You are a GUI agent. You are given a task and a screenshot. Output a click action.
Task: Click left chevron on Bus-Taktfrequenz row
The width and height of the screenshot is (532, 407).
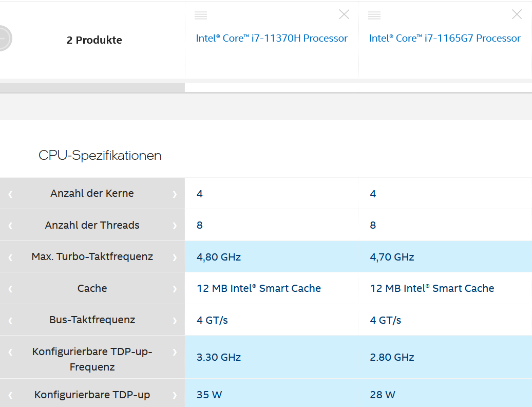[x=10, y=321]
